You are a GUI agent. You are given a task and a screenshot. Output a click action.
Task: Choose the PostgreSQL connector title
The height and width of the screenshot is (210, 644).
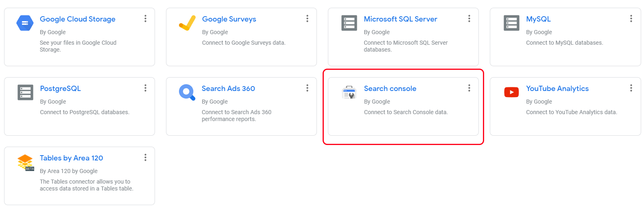(x=60, y=89)
